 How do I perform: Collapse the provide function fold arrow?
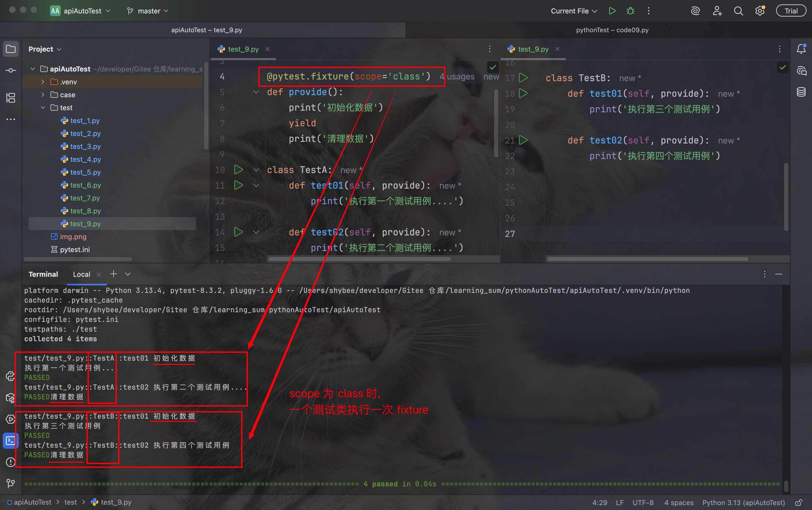click(x=256, y=92)
